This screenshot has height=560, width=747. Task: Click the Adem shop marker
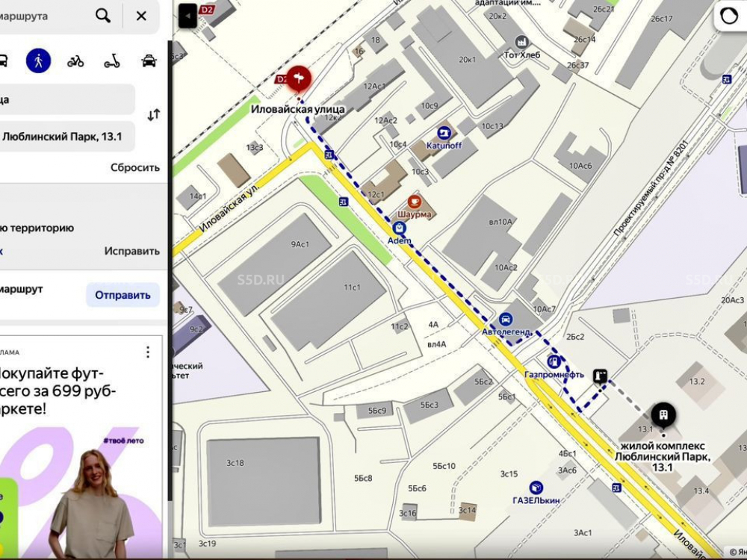tap(400, 228)
